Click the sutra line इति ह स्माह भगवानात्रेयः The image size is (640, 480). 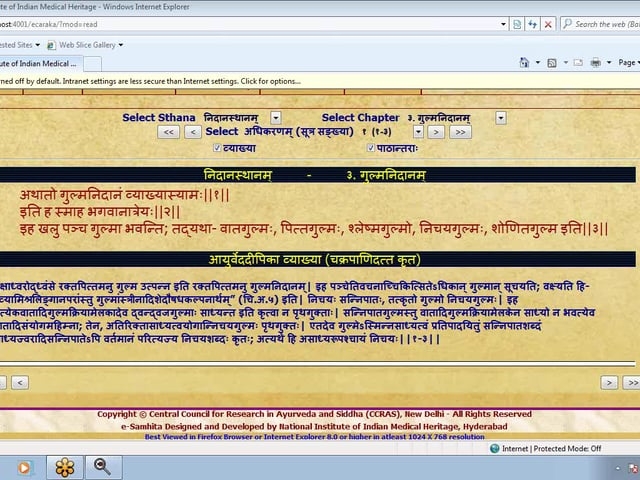pyautogui.click(x=100, y=212)
